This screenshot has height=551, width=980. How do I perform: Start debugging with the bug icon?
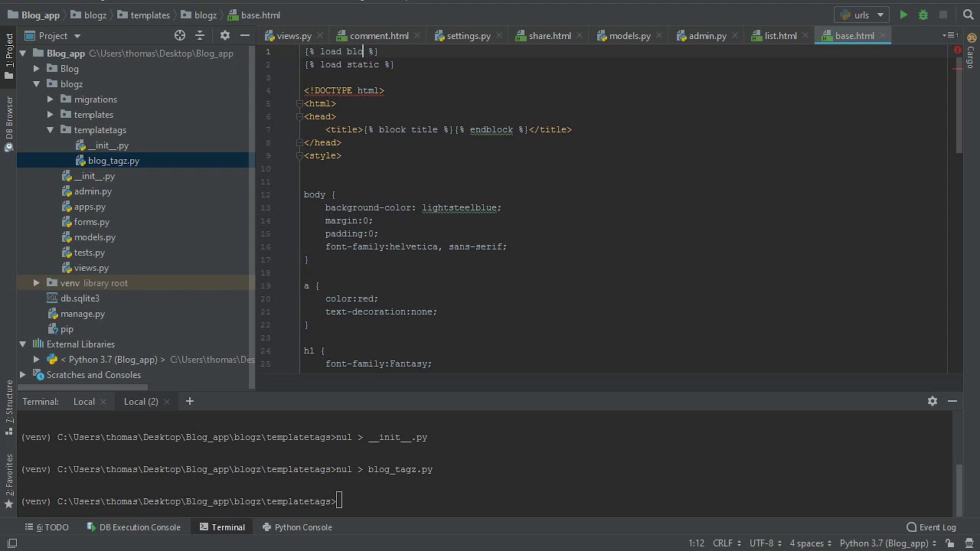[x=923, y=15]
